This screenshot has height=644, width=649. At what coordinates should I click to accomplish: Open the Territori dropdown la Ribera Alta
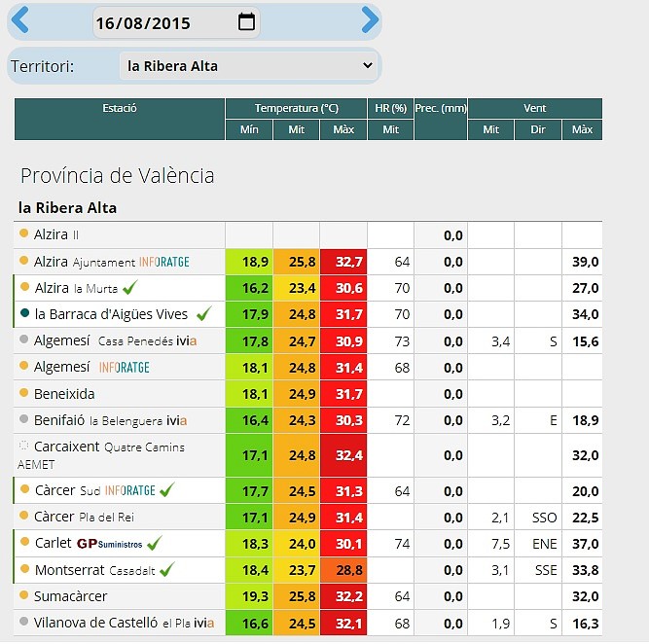point(248,66)
